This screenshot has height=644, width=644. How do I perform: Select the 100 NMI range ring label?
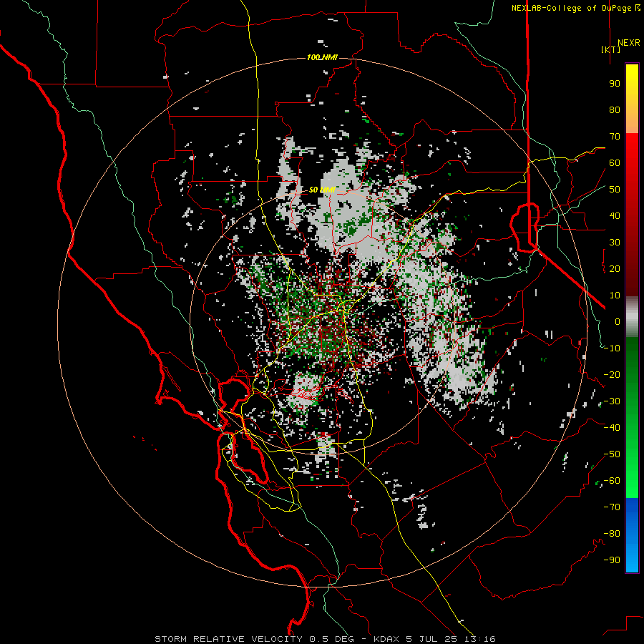click(x=322, y=57)
